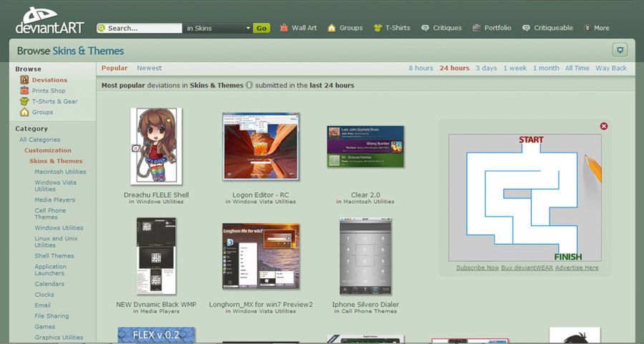Click the Groups house icon in header
Screen dimensions: 644x344
331,28
